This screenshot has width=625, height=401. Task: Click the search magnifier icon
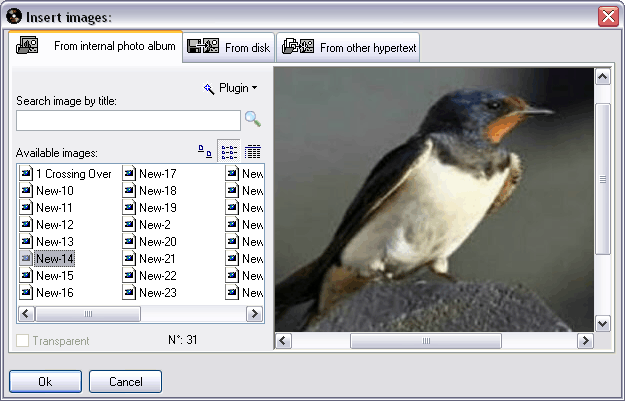(x=252, y=120)
